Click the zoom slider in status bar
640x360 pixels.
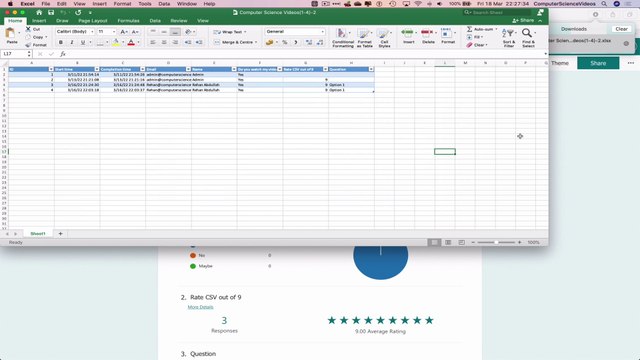(x=496, y=242)
